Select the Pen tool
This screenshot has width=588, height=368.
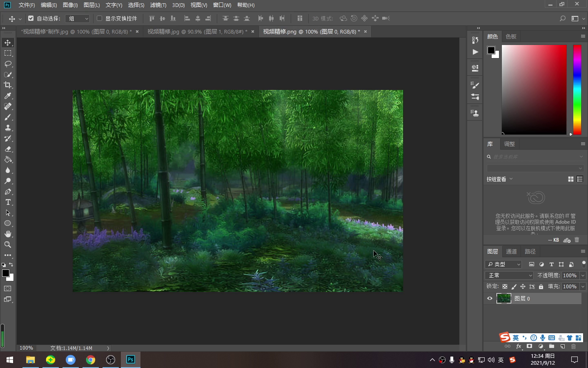pos(8,191)
